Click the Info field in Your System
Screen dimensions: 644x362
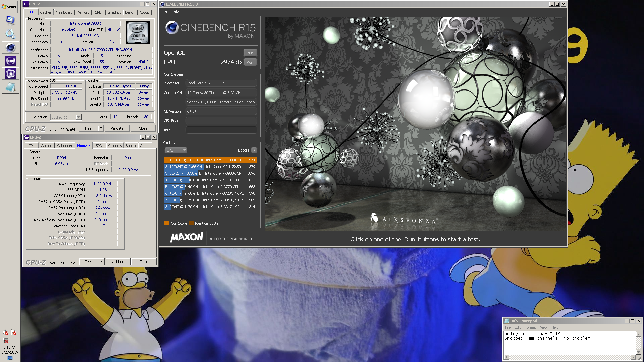pyautogui.click(x=221, y=130)
